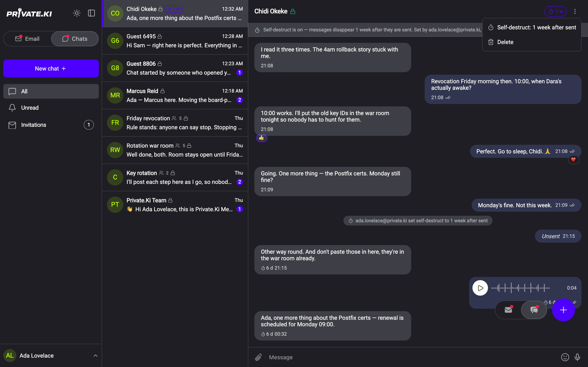Select Self-destruct: 1 week after sent
The width and height of the screenshot is (588, 367).
tap(532, 28)
